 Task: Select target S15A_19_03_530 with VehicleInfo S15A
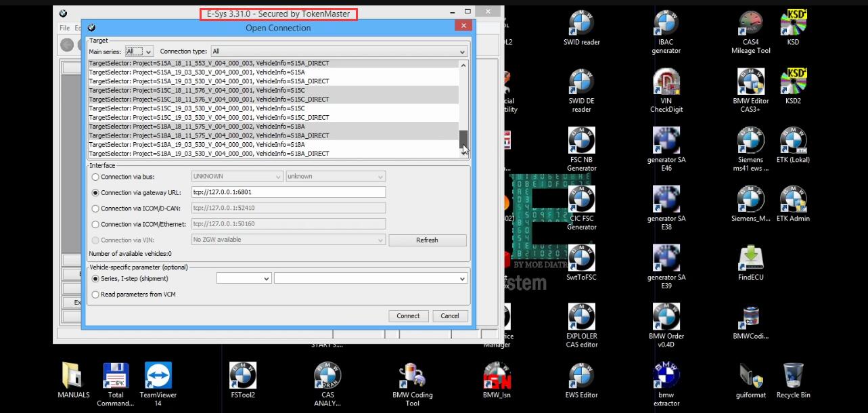(x=273, y=72)
